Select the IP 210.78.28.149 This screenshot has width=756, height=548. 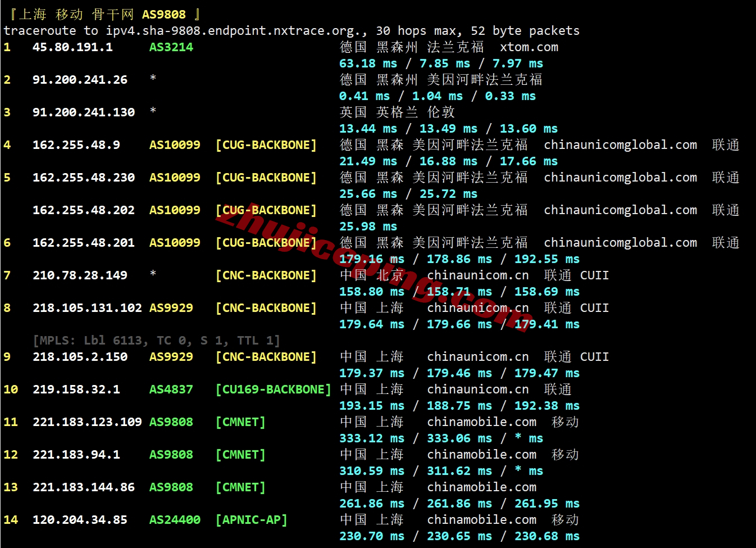pyautogui.click(x=80, y=275)
